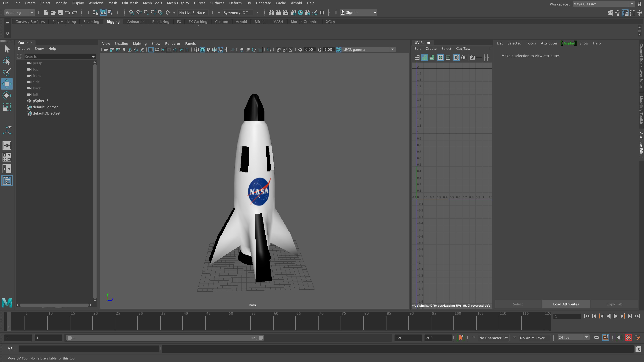The image size is (644, 362).
Task: Open viewport Shading menu
Action: (121, 44)
